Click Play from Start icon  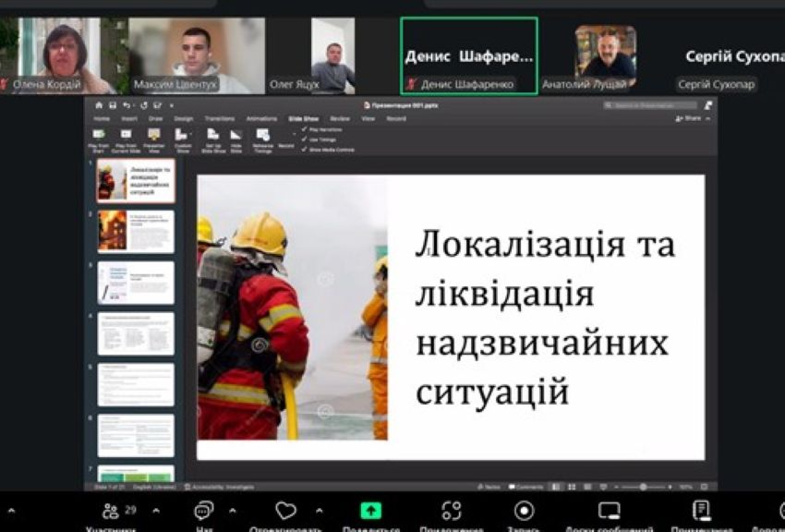pos(99,135)
